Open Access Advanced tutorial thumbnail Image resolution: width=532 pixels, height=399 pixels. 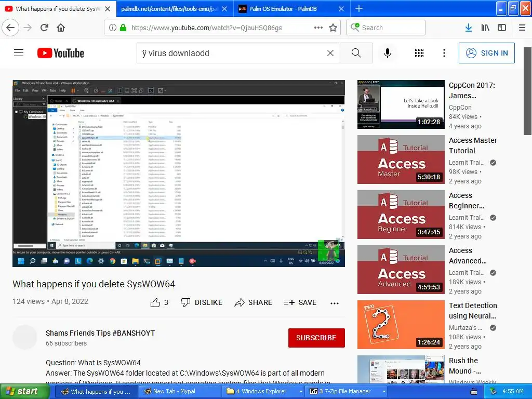(x=401, y=270)
